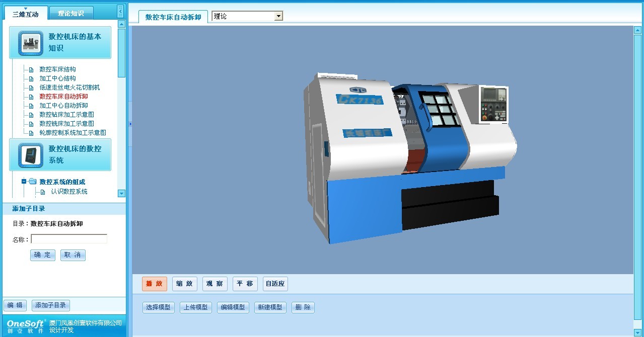
Task: Select the 数控车床自动拆卸 viewer tab
Action: point(173,17)
